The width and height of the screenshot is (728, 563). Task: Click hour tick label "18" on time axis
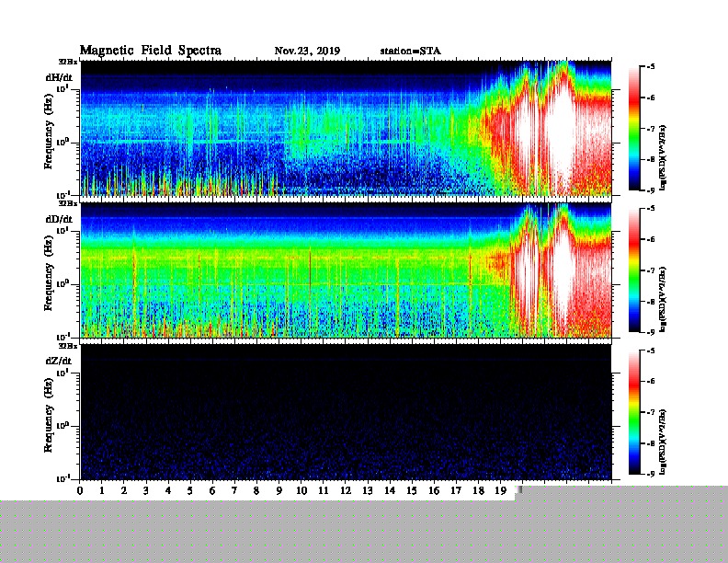pyautogui.click(x=478, y=490)
